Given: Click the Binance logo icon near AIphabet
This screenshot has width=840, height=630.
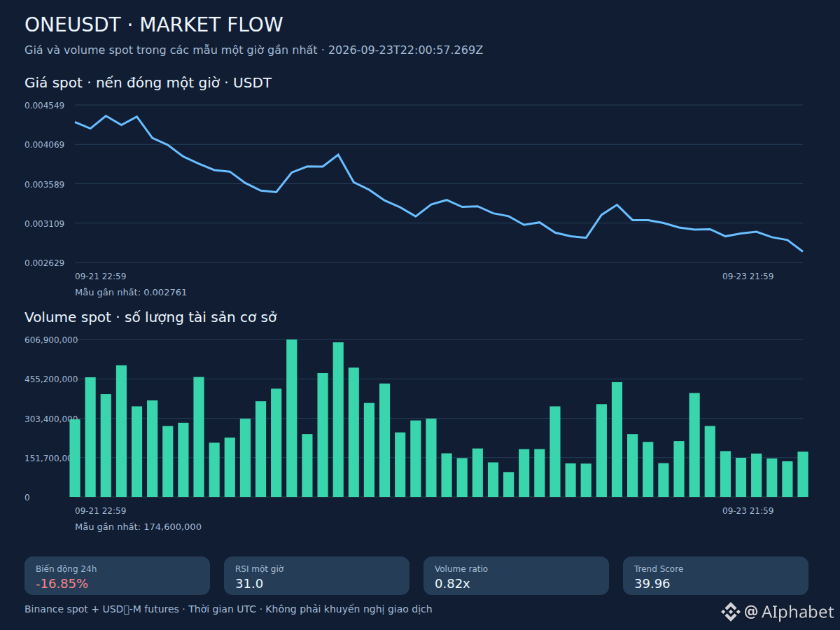Looking at the screenshot, I should [x=730, y=612].
